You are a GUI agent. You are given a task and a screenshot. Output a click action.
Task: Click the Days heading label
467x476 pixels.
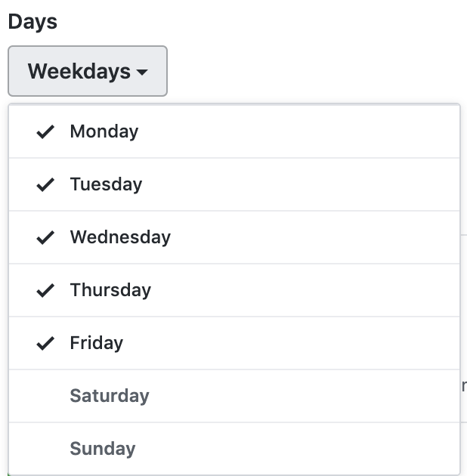[32, 21]
